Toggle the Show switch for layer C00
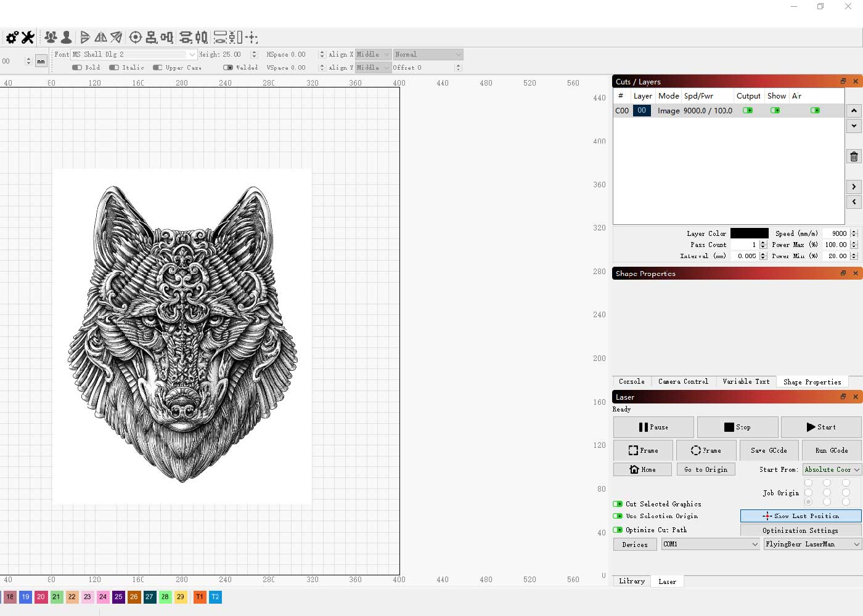The height and width of the screenshot is (616, 863). tap(775, 111)
